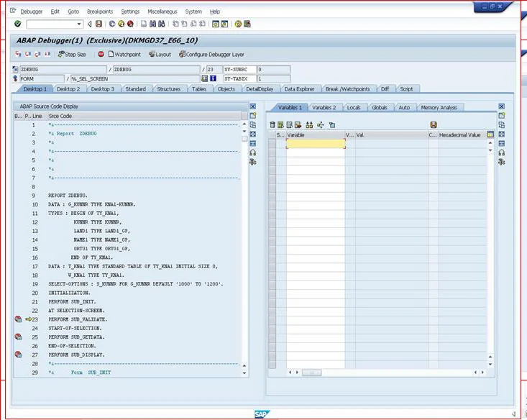Switch to the Script tab

pyautogui.click(x=406, y=88)
